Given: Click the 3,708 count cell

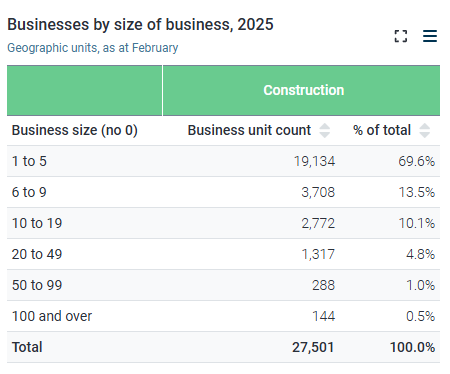Looking at the screenshot, I should (318, 192).
